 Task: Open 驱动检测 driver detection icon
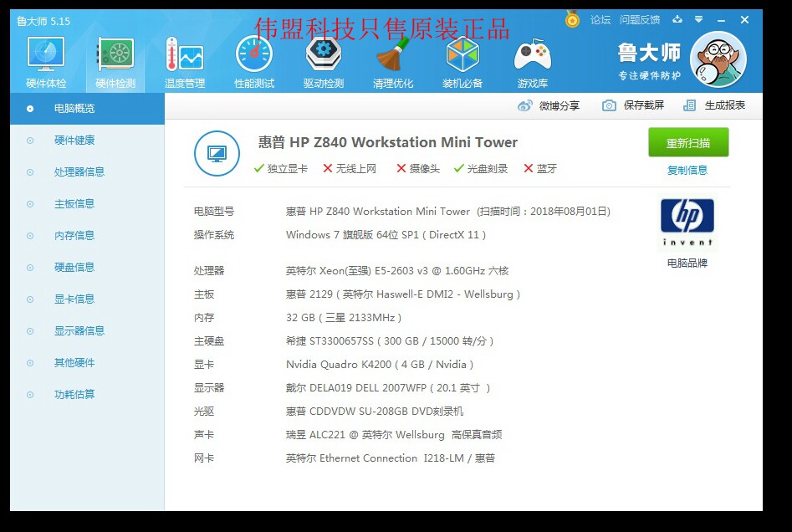pos(324,62)
